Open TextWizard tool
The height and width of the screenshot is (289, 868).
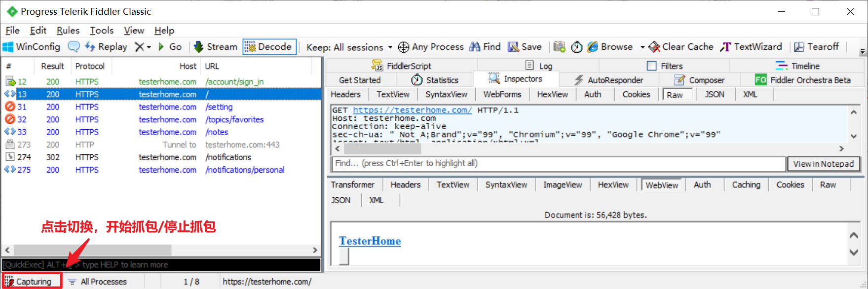pos(751,47)
